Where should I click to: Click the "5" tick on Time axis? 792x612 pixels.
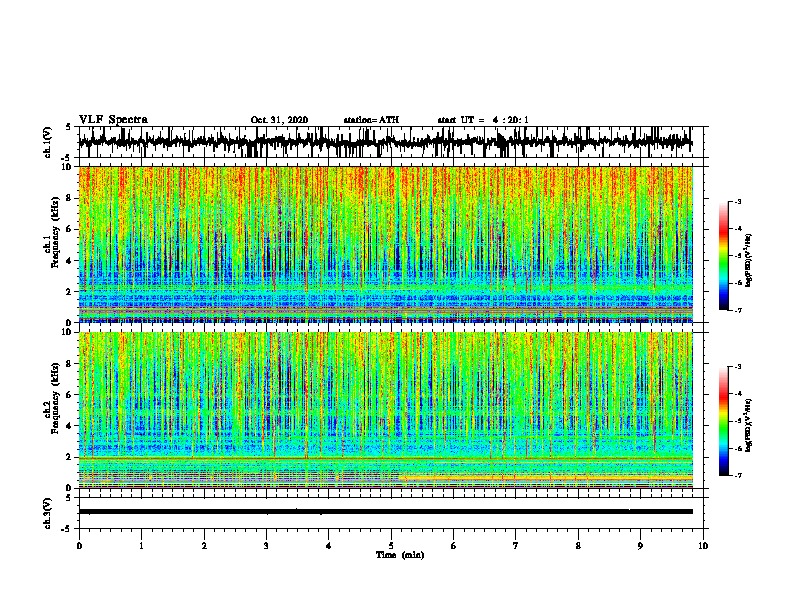click(391, 546)
